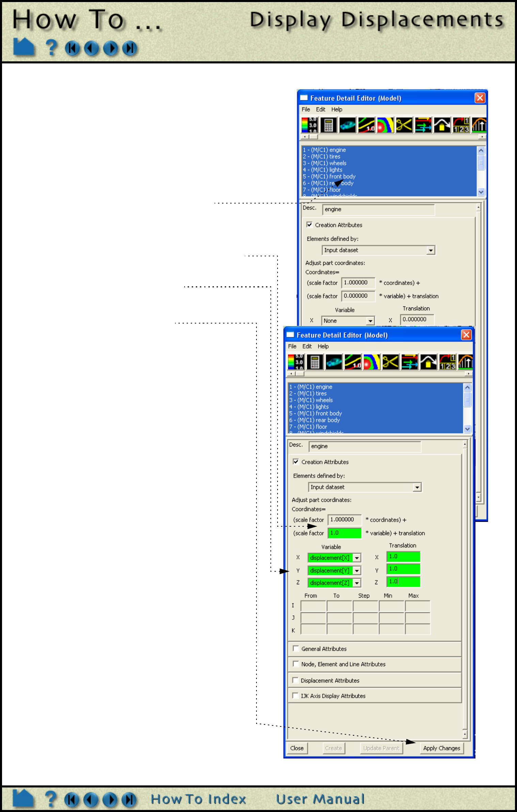Viewport: 517px width, 812px height.
Task: Select '2 - (M/C1) tires' in back window list
Action: click(x=389, y=156)
